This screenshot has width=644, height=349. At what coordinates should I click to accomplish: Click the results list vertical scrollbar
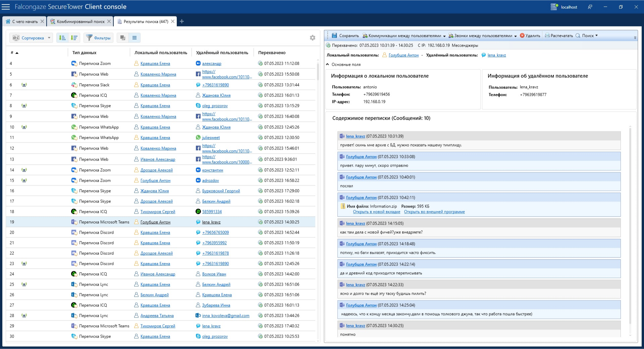[x=318, y=70]
